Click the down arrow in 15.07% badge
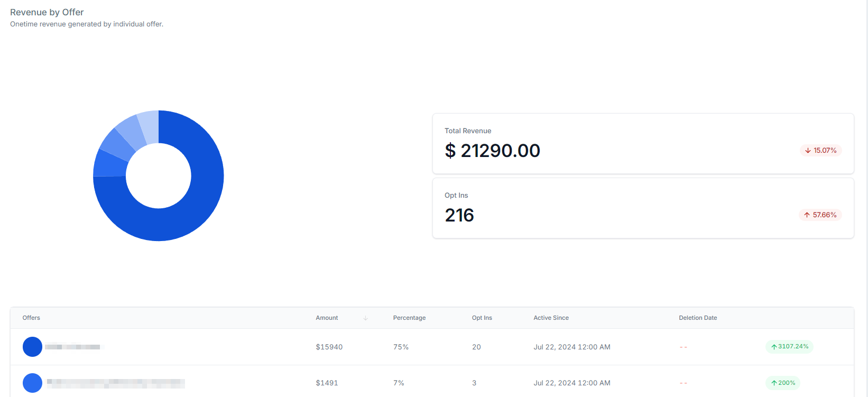Screen dimensions: 868x397 [x=808, y=151]
